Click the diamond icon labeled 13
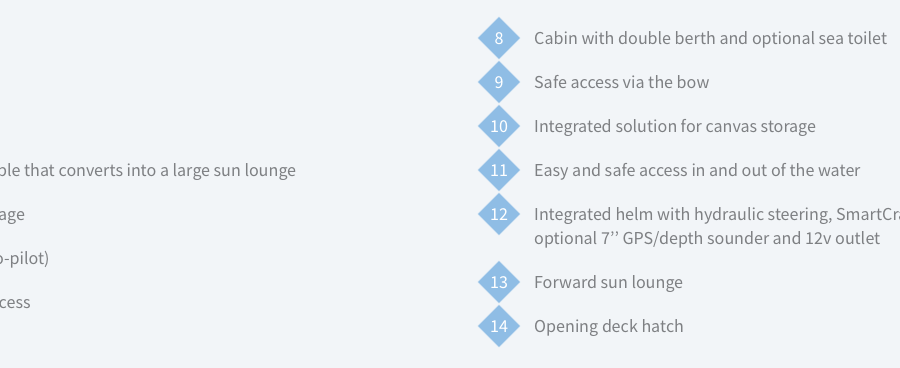900x368 pixels. pos(499,282)
